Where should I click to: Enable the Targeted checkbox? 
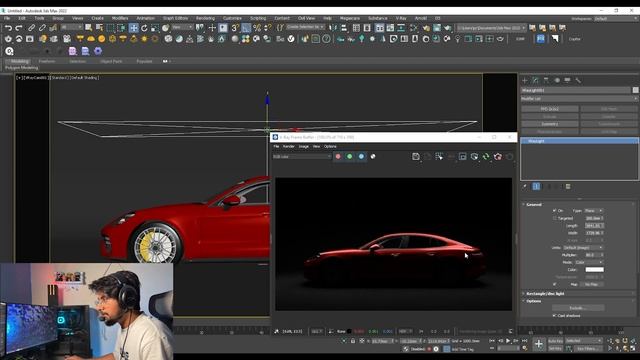coord(554,218)
